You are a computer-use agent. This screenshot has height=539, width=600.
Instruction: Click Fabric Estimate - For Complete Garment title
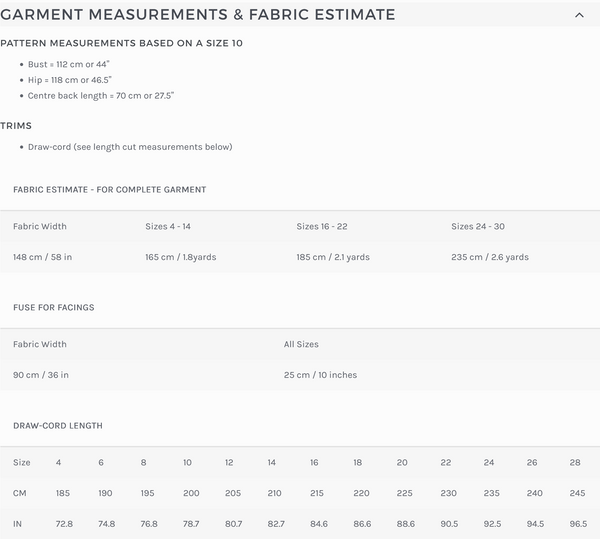pyautogui.click(x=109, y=190)
